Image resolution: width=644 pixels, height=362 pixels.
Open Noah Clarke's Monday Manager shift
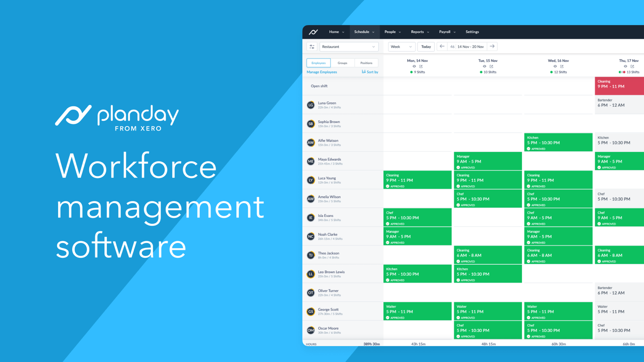click(417, 236)
